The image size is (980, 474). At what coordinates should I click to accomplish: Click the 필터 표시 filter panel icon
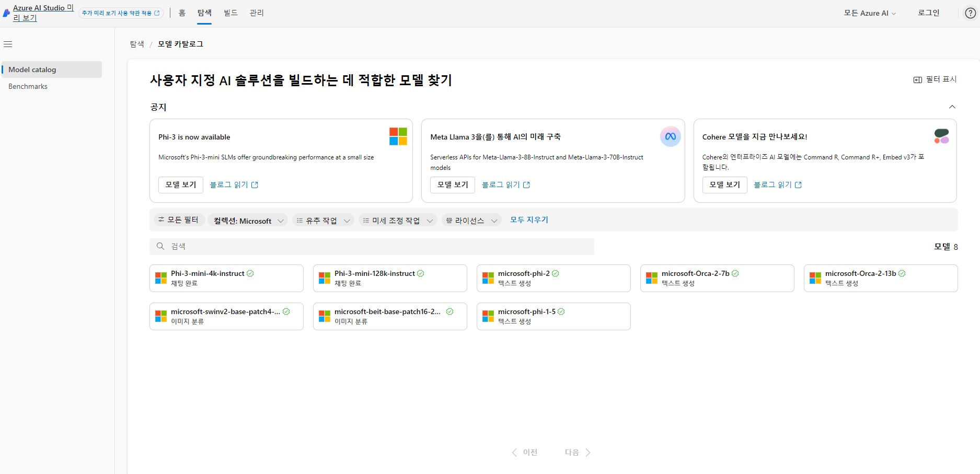click(917, 79)
